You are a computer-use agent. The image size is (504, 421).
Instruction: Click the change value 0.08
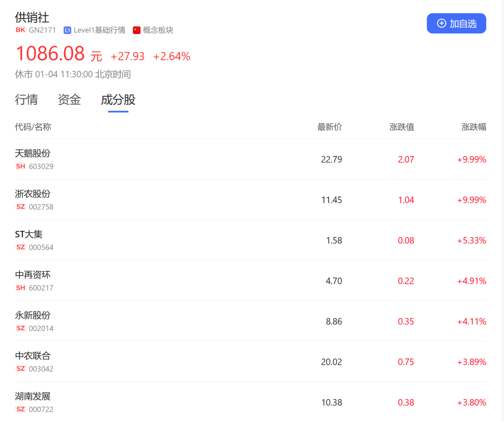(406, 241)
